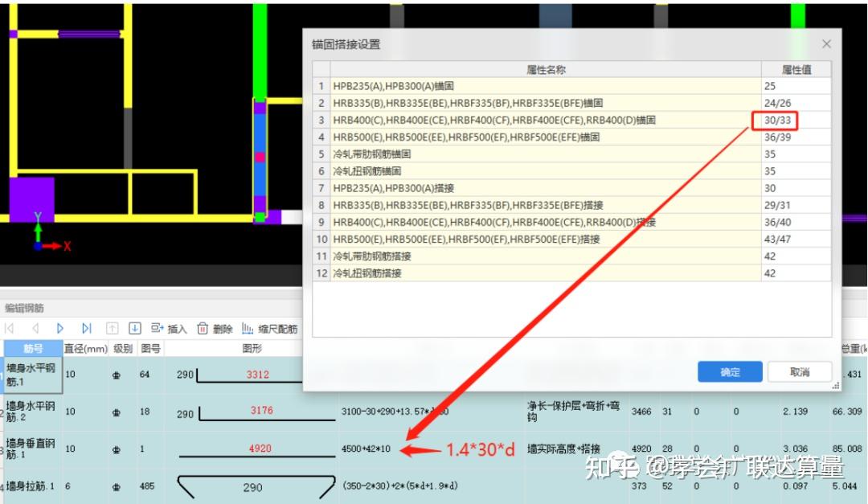Click the 墙实际高度+搭接 description cell
Viewport: 868px width, 504px height.
click(563, 449)
